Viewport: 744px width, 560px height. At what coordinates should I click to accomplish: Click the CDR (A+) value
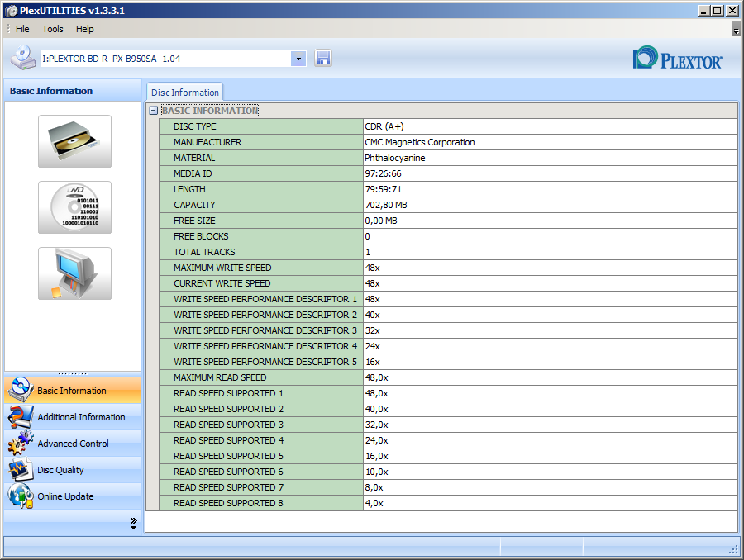[384, 126]
